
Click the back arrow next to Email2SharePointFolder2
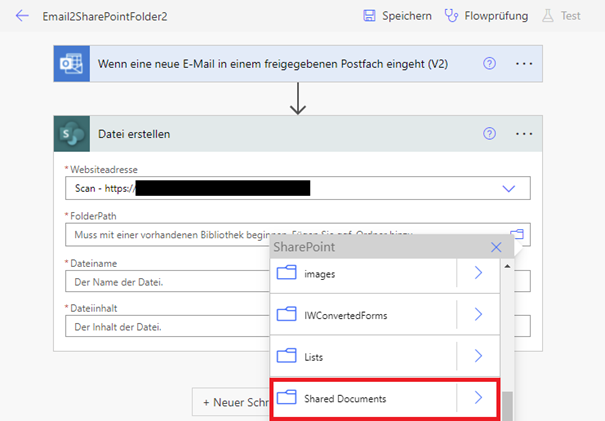(22, 15)
